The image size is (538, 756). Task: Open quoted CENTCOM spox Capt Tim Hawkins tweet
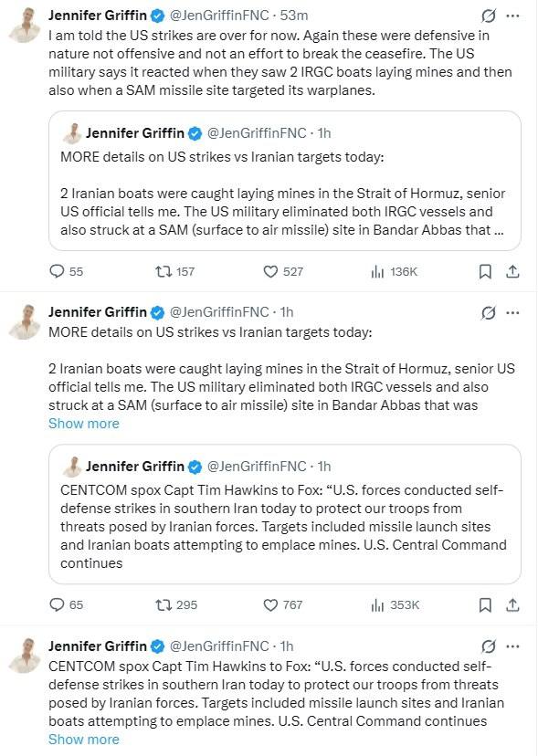[x=285, y=514]
